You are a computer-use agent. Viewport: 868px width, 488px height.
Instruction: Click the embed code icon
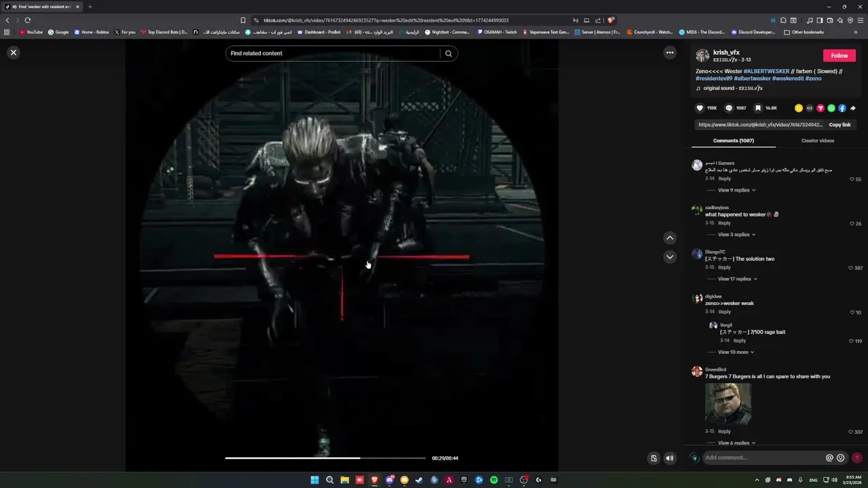pyautogui.click(x=810, y=108)
